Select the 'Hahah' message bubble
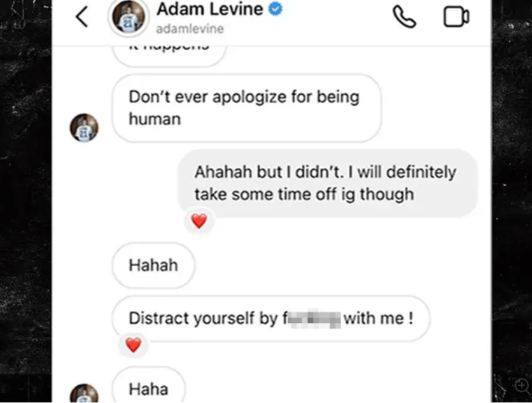This screenshot has width=532, height=403. point(153,266)
